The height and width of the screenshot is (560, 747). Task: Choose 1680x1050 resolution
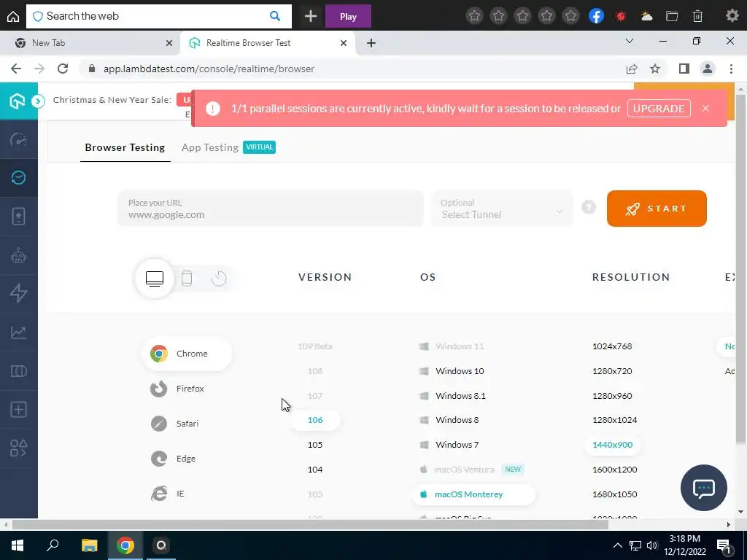pyautogui.click(x=614, y=494)
